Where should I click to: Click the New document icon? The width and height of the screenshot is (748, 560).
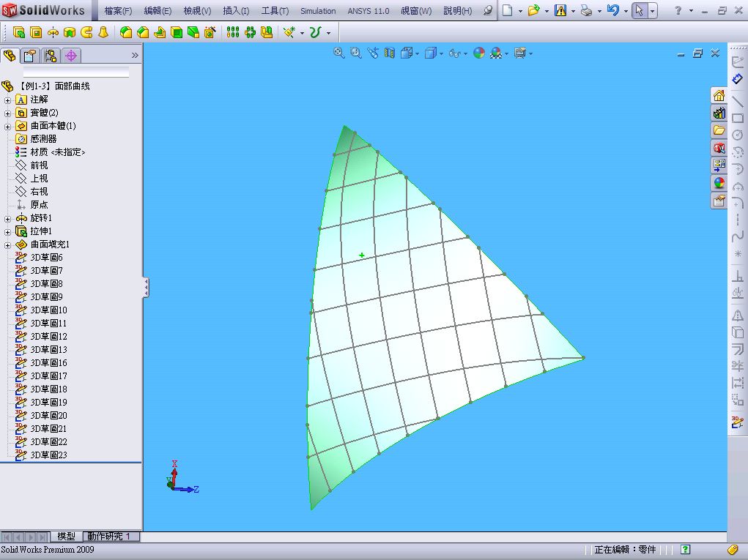tap(508, 10)
